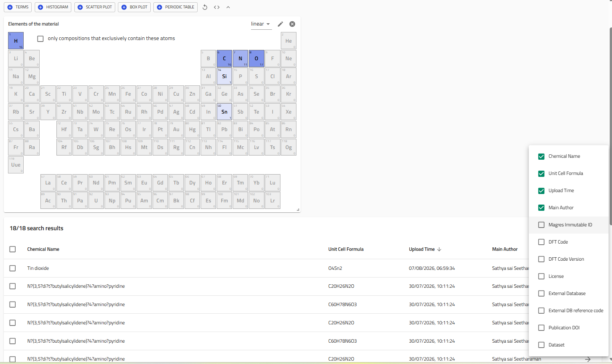The height and width of the screenshot is (364, 612).
Task: Collapse the widgets panel chevron
Action: coord(228,7)
